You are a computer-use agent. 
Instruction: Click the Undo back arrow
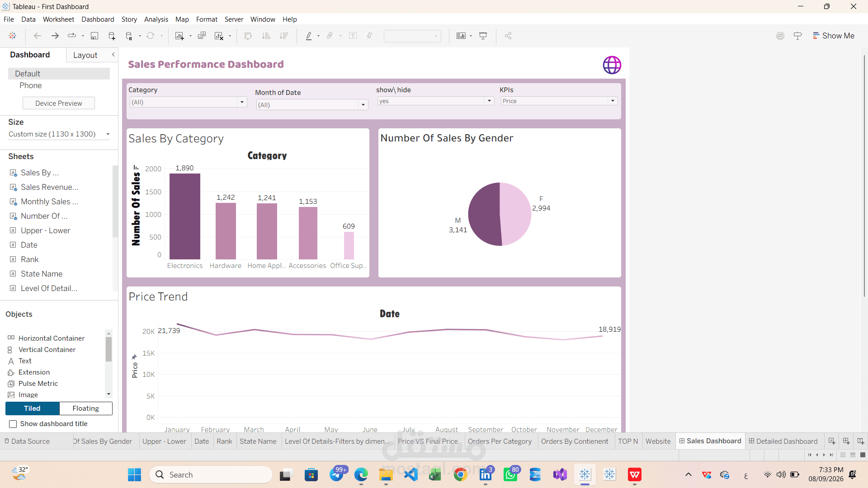click(38, 36)
